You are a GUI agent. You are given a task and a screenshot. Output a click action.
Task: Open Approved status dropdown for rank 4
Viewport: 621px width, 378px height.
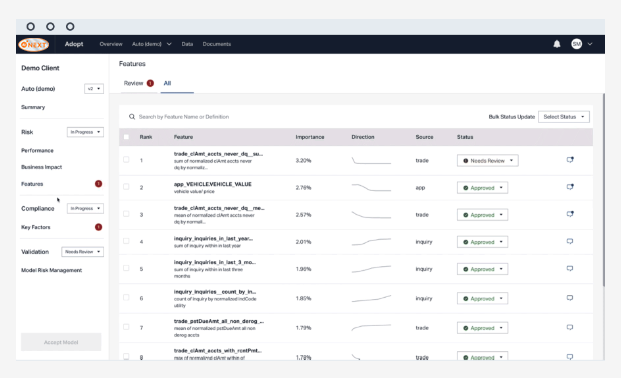pos(482,242)
